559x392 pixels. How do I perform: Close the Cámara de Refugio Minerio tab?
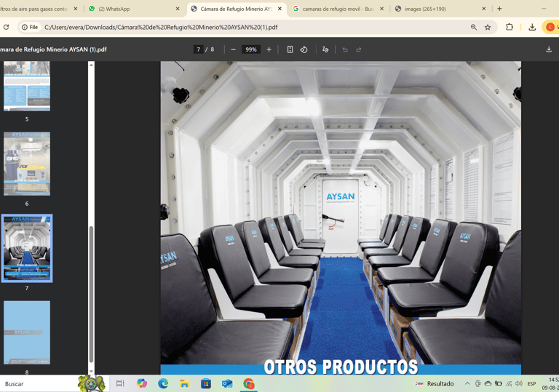[x=279, y=9]
